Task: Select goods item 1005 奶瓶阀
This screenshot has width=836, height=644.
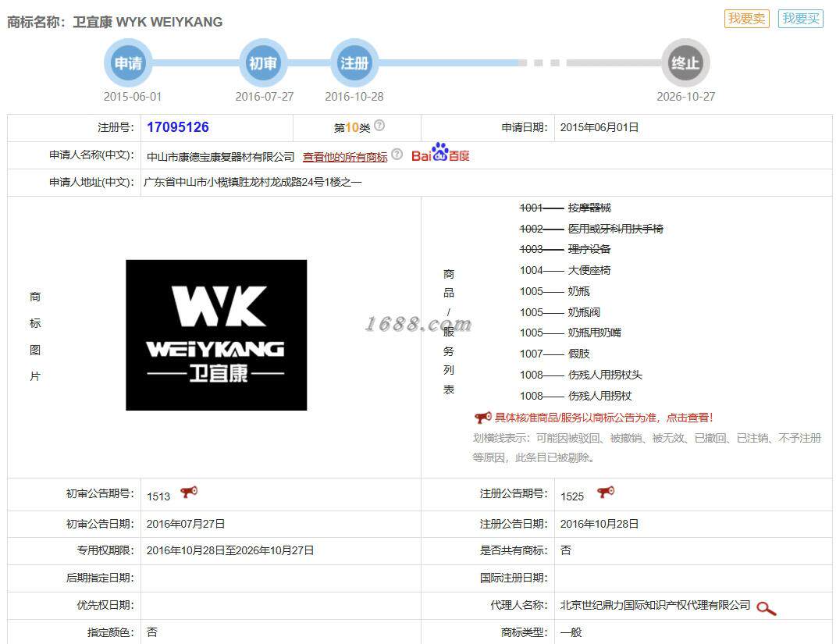Action: click(x=560, y=312)
